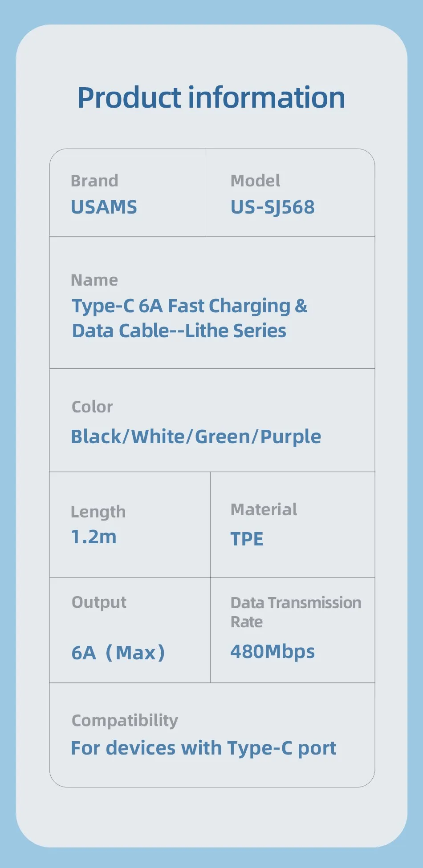423x868 pixels.
Task: Select the Model label text
Action: click(255, 181)
